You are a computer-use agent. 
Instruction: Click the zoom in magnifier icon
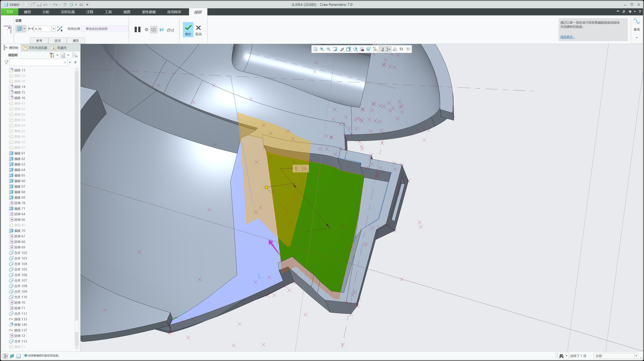(322, 49)
